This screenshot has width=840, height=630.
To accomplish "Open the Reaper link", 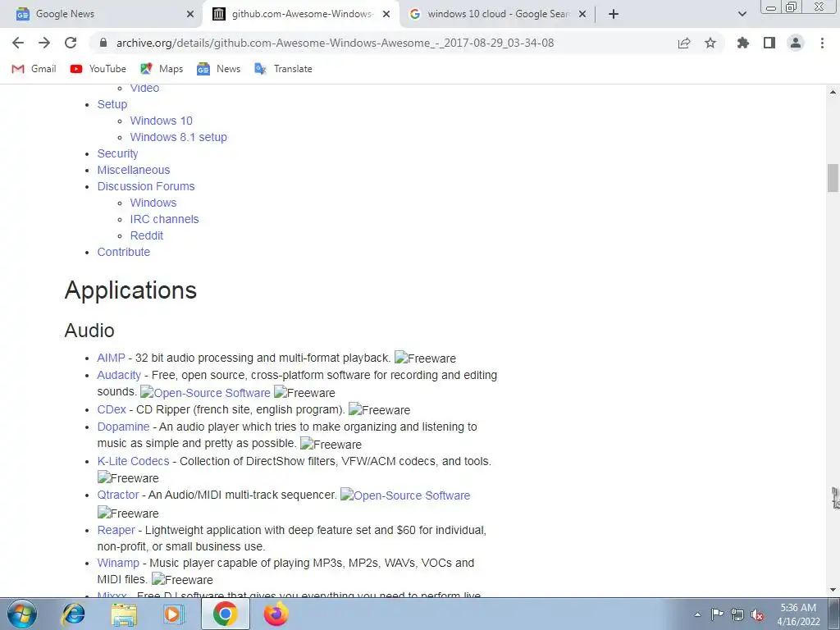I will click(116, 531).
